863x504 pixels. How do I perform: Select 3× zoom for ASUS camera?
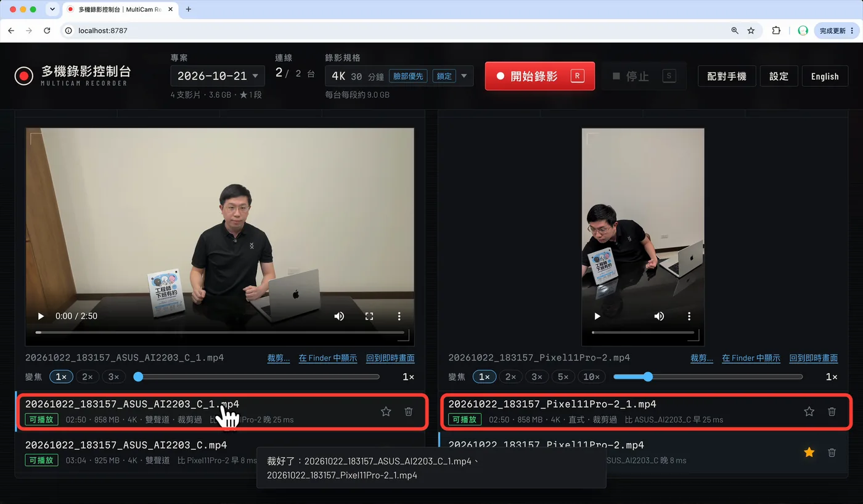(x=113, y=376)
